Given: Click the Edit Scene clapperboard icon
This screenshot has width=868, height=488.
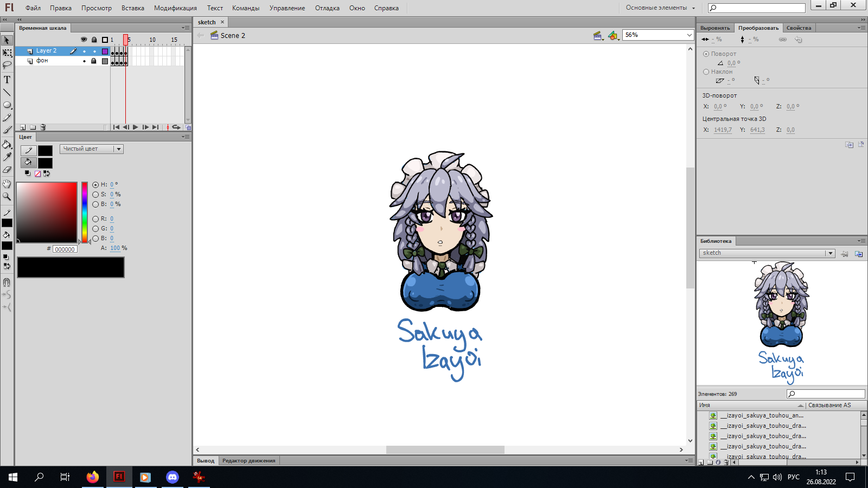Looking at the screenshot, I should click(598, 36).
